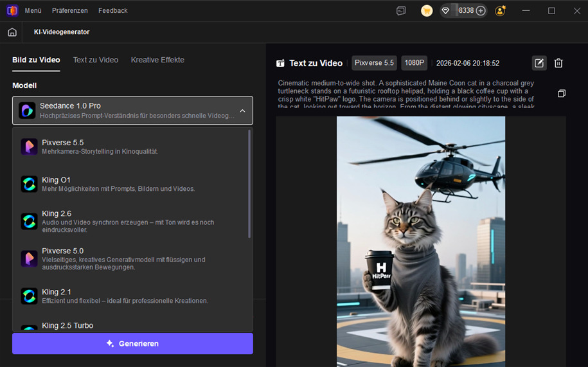
Task: Select Pixverse 5.0 from the model list
Action: [x=130, y=258]
